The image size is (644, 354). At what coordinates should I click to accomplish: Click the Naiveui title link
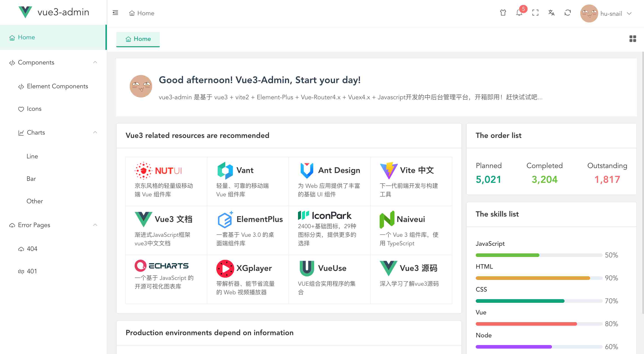click(x=411, y=219)
